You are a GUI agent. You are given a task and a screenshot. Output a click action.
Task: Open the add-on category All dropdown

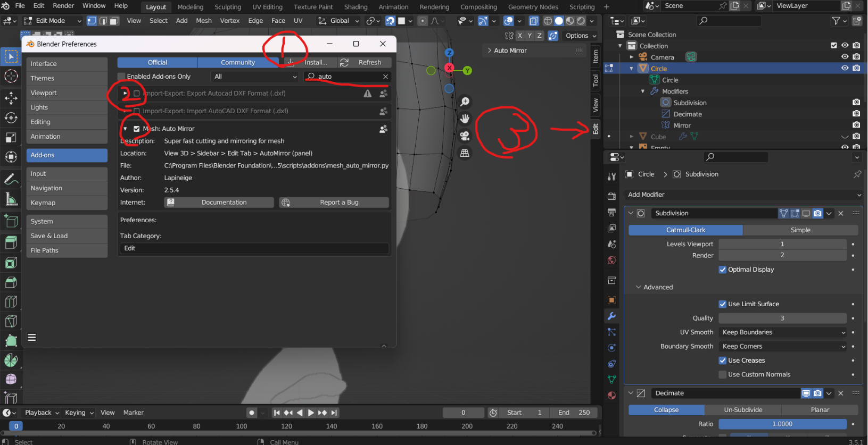(x=255, y=77)
